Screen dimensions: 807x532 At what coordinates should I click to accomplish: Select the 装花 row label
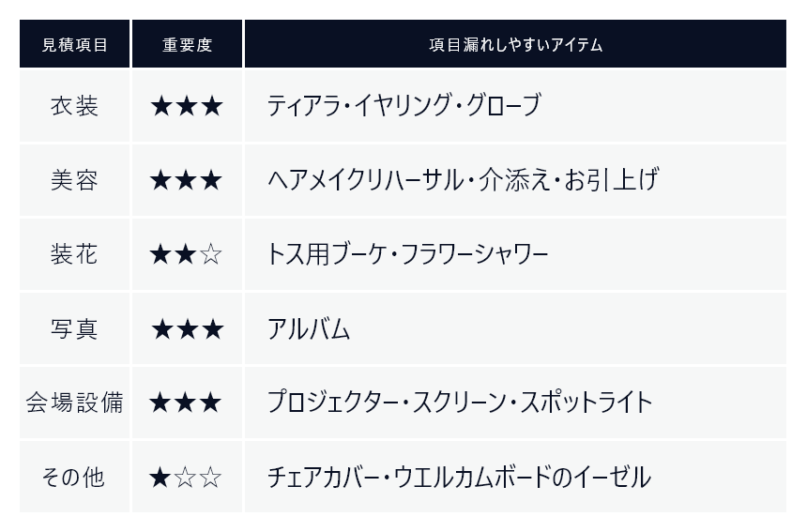[75, 254]
